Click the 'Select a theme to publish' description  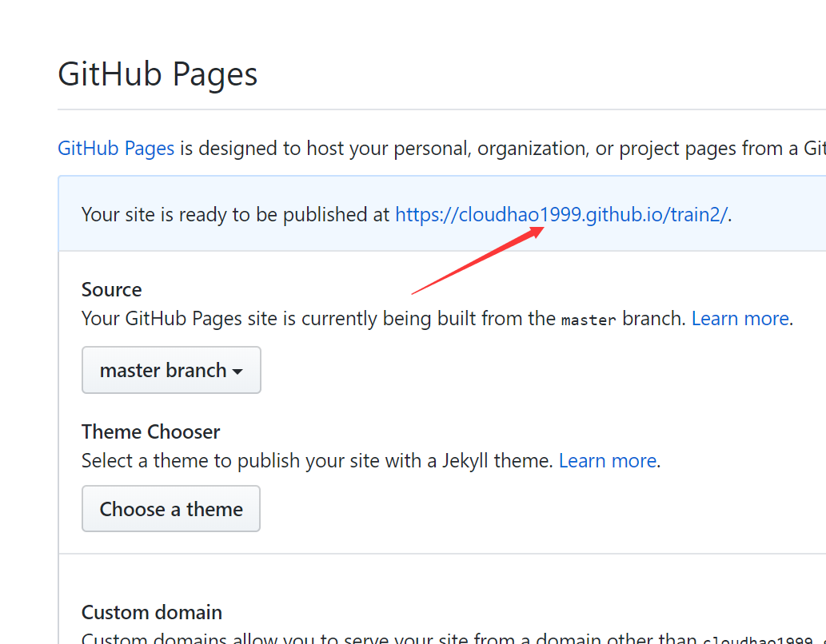click(x=317, y=461)
